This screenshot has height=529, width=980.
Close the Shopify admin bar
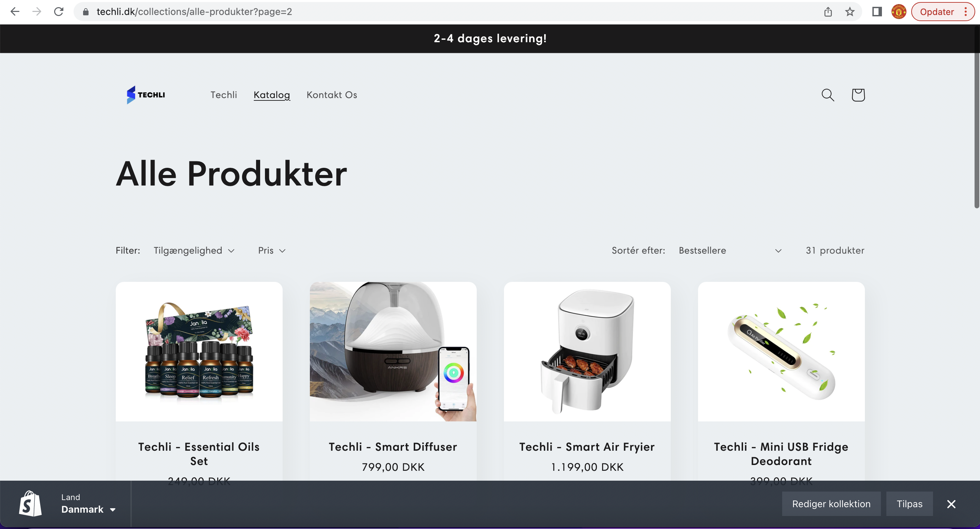pos(951,504)
